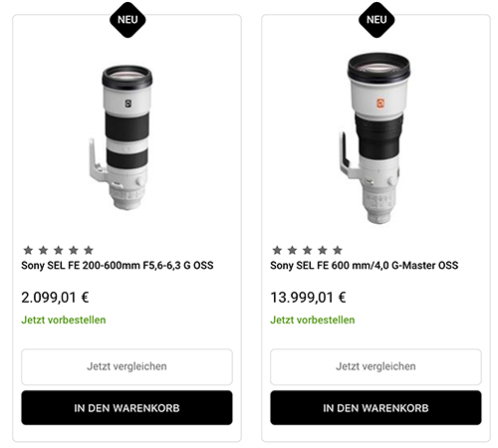Screen dimensions: 498x448
Task: Click the 2.099,01 € price
Action: 55,298
